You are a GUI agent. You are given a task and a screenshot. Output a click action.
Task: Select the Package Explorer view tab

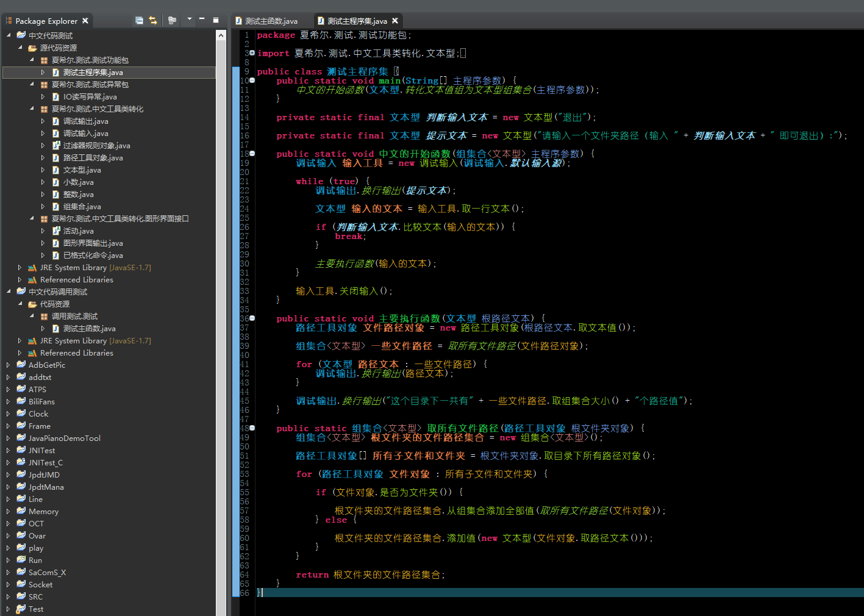click(x=46, y=21)
